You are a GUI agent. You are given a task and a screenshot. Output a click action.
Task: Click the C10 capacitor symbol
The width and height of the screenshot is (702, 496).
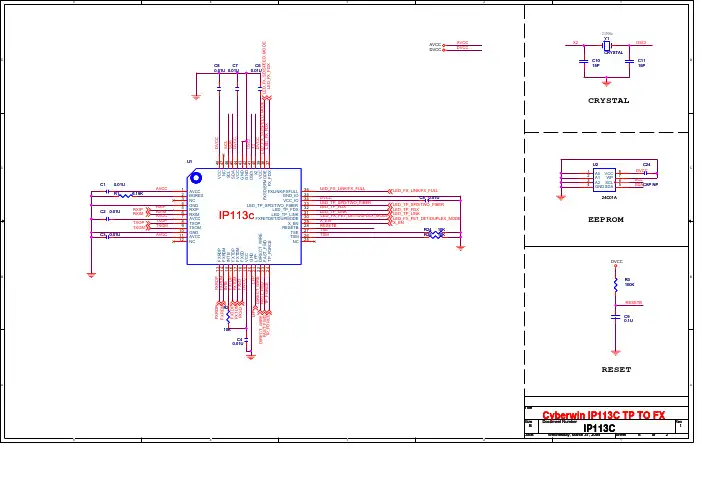point(584,62)
